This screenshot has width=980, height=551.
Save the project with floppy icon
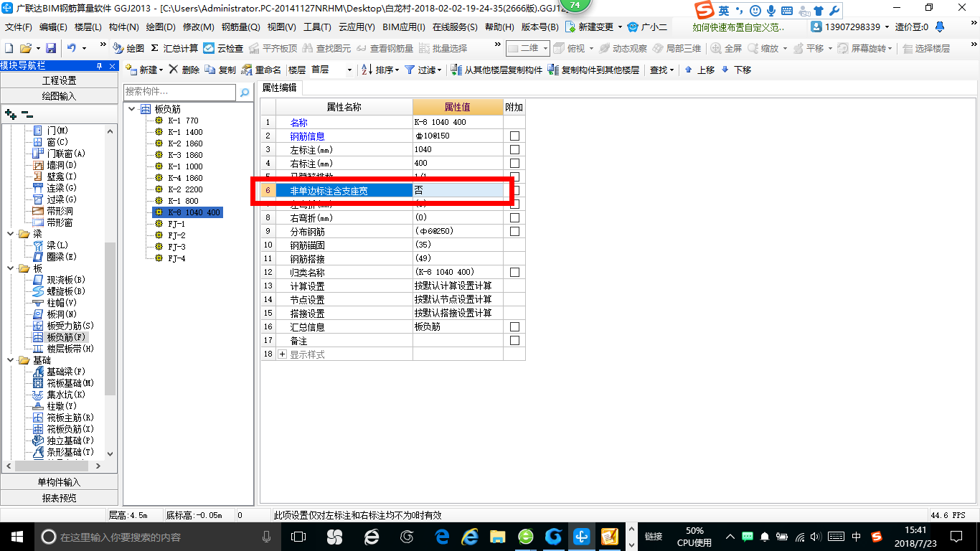51,48
